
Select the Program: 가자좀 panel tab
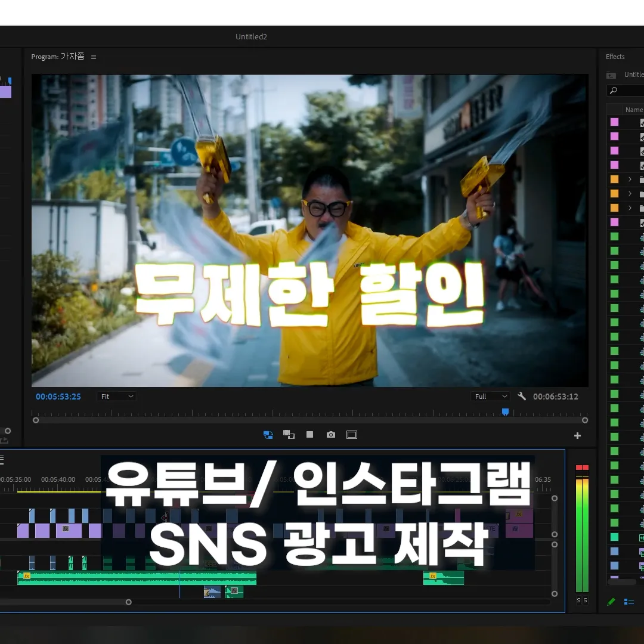(x=57, y=57)
